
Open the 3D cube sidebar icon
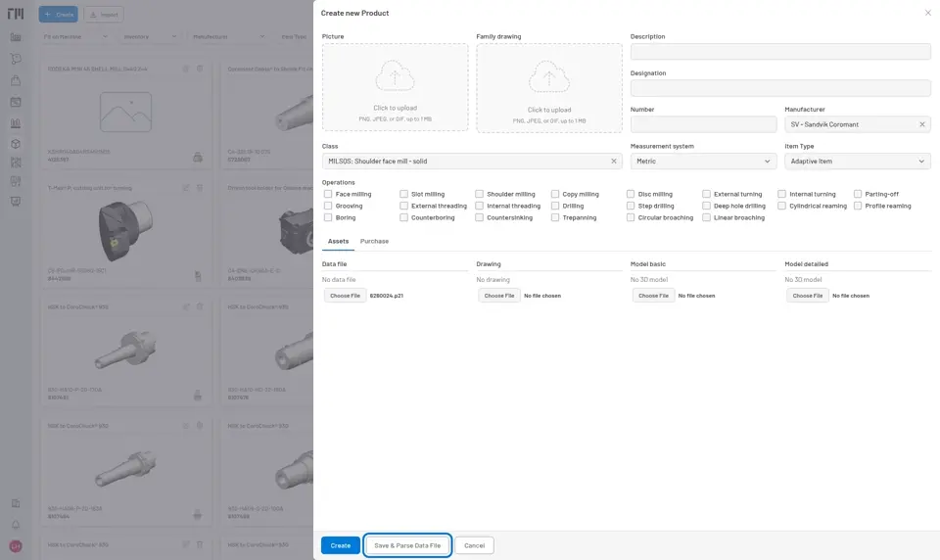[16, 144]
